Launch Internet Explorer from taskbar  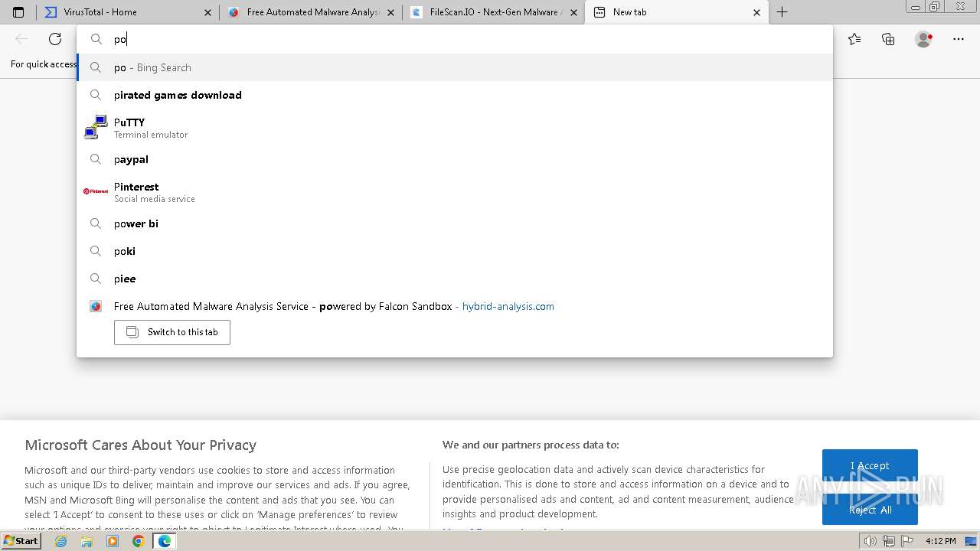61,541
